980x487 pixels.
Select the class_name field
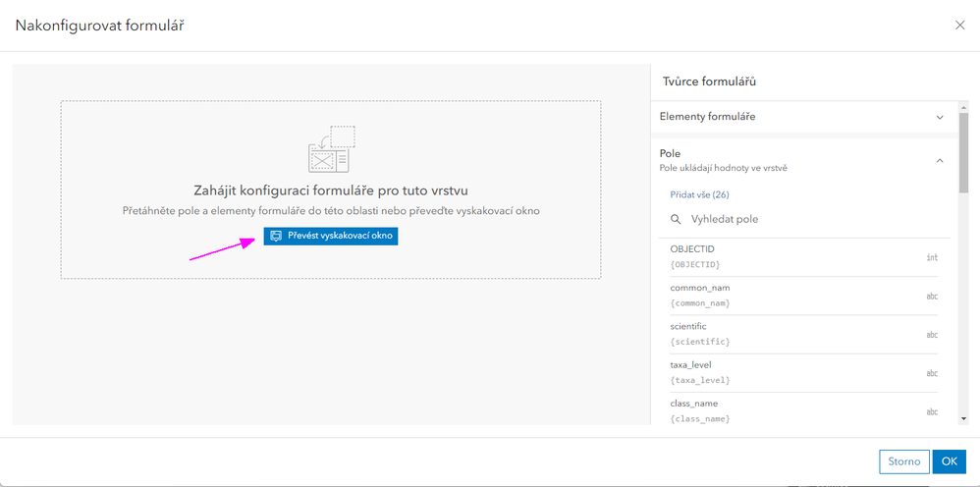coord(804,409)
